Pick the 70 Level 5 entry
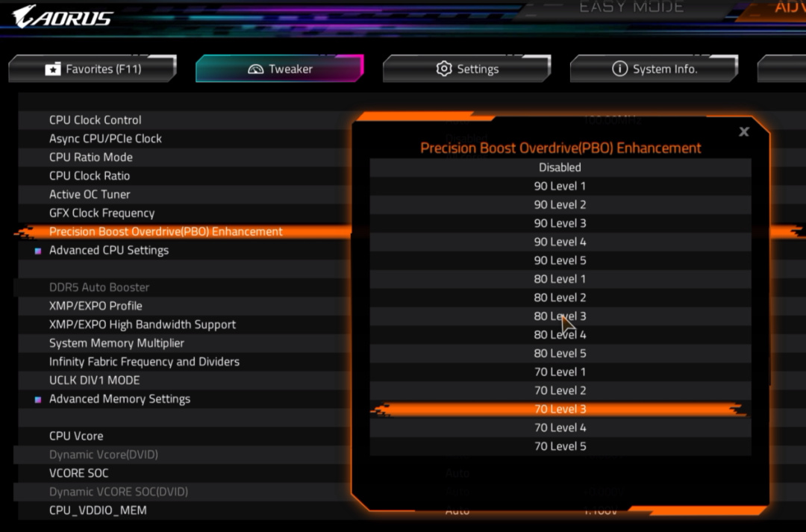This screenshot has height=532, width=806. (x=560, y=446)
